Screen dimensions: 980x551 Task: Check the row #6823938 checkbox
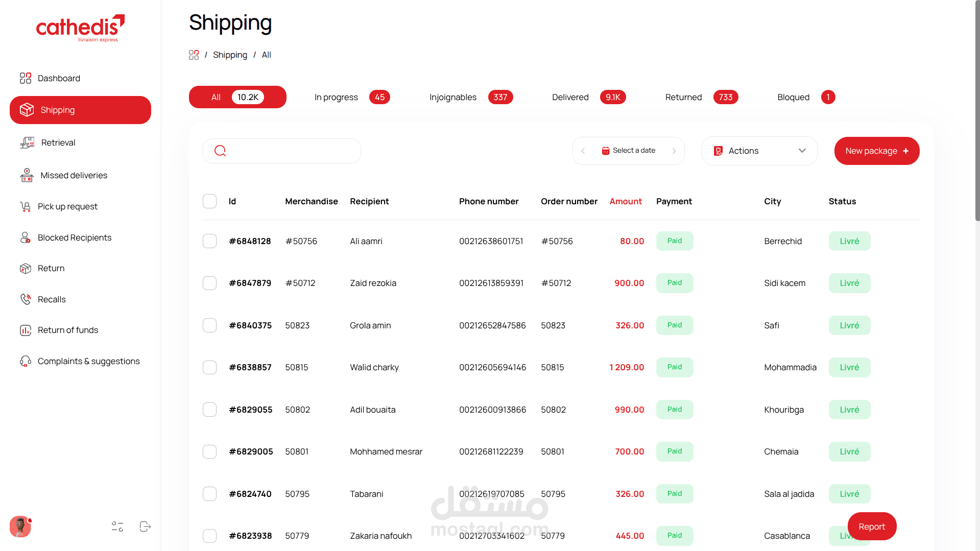point(209,536)
